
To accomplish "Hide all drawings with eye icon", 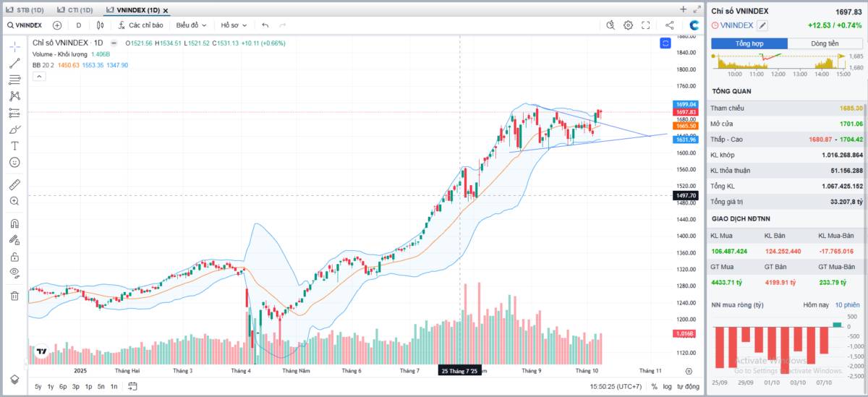I will (14, 273).
